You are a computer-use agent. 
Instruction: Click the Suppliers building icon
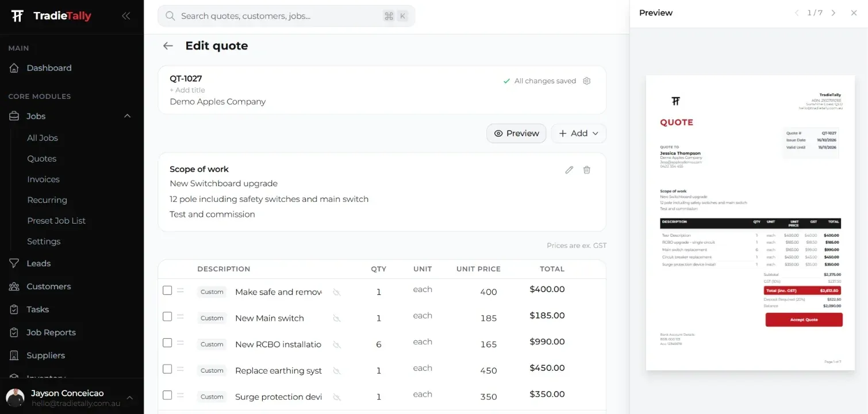click(15, 355)
